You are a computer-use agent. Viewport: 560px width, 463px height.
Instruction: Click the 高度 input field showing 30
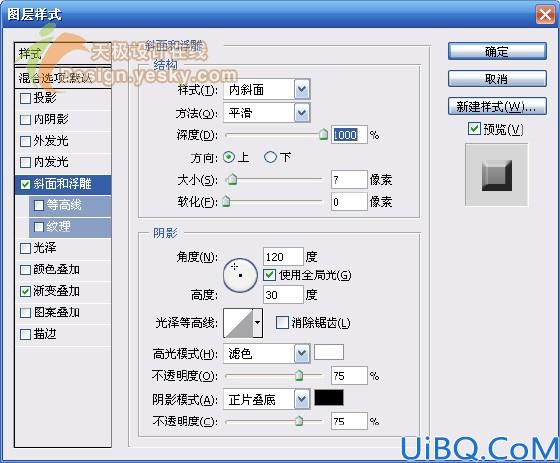point(283,295)
